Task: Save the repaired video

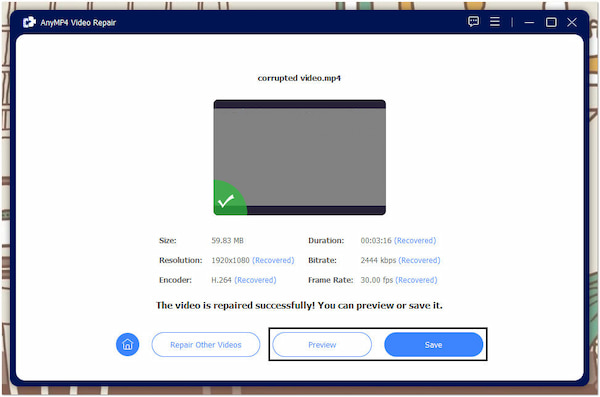Action: (433, 345)
